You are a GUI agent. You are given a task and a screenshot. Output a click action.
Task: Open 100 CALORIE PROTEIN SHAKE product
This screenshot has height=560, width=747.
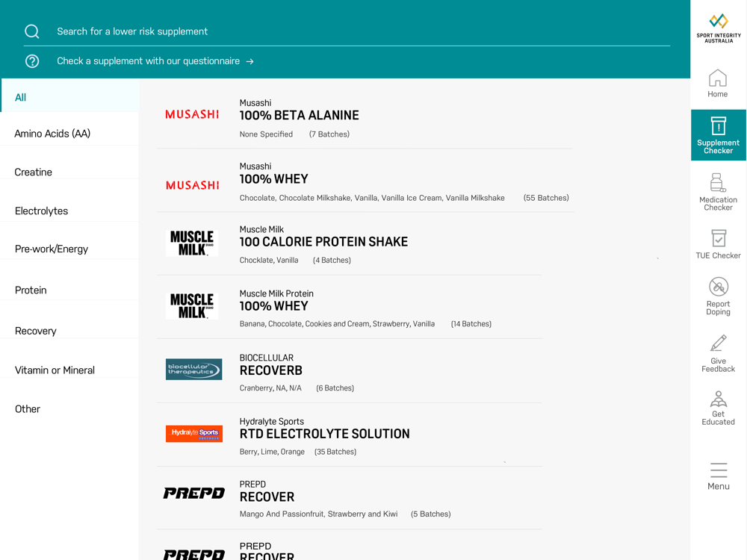click(323, 242)
